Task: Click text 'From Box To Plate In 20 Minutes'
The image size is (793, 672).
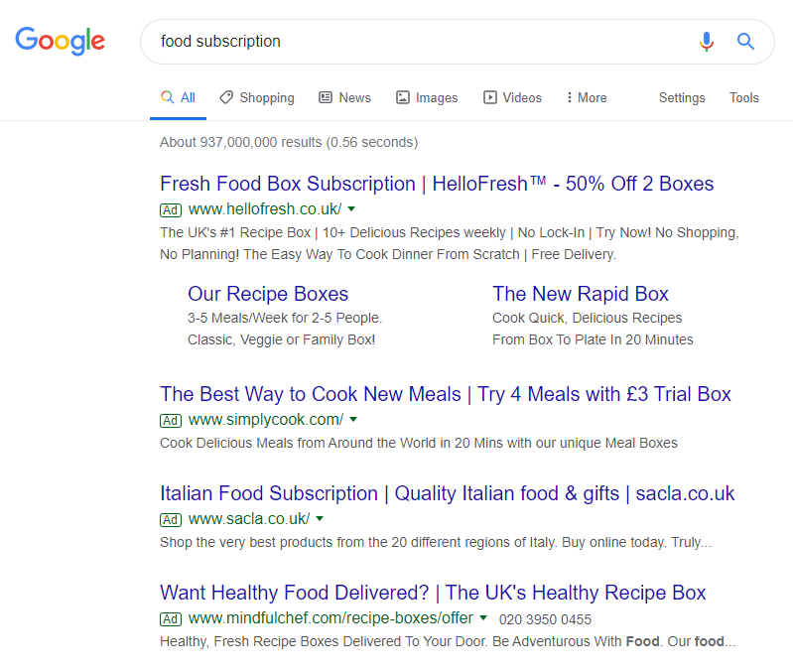Action: click(x=593, y=339)
